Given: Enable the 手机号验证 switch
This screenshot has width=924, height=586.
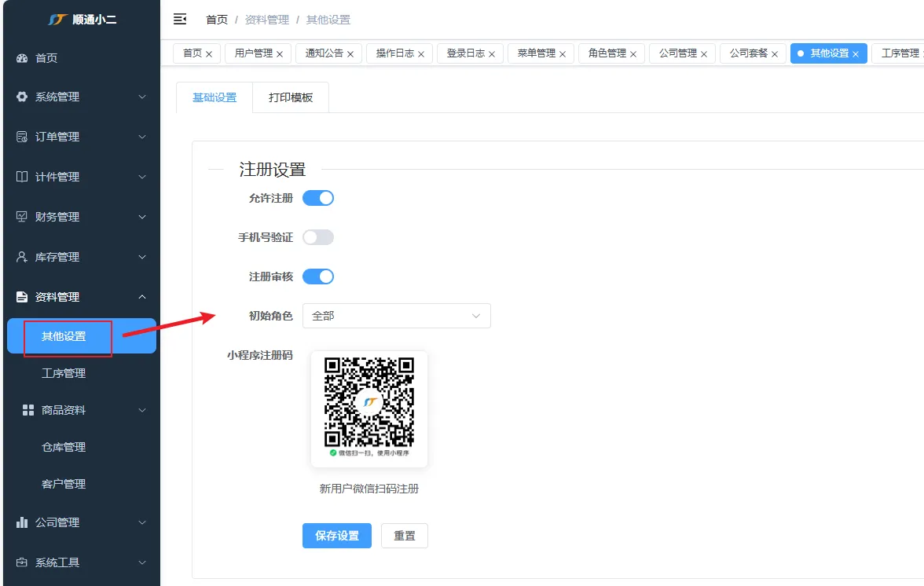Looking at the screenshot, I should point(318,237).
